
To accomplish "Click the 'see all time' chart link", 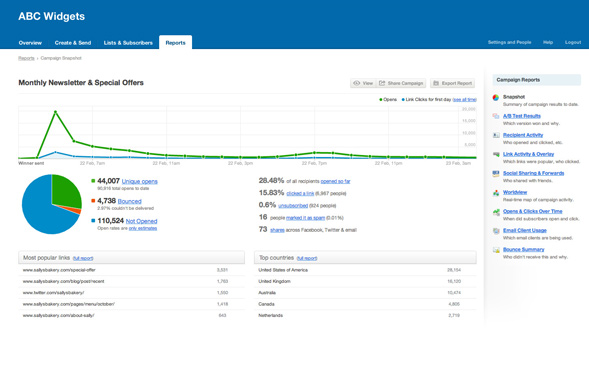I will tap(464, 100).
